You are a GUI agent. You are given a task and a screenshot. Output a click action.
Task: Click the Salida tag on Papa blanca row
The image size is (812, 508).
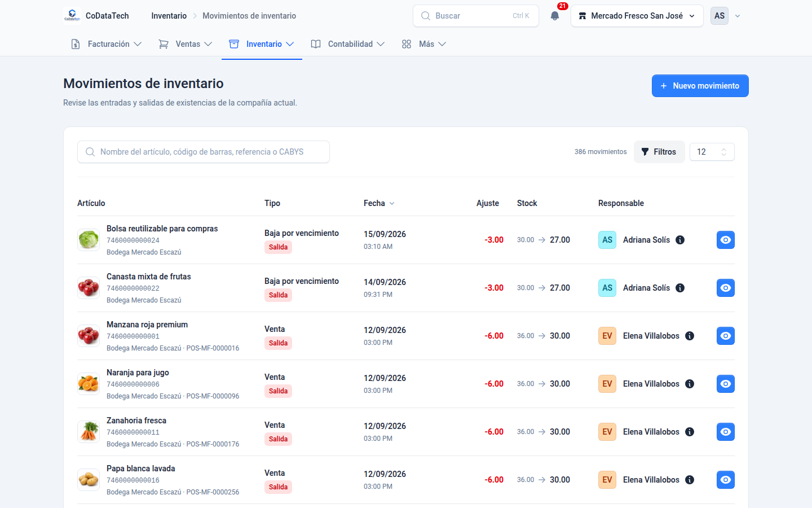coord(278,487)
